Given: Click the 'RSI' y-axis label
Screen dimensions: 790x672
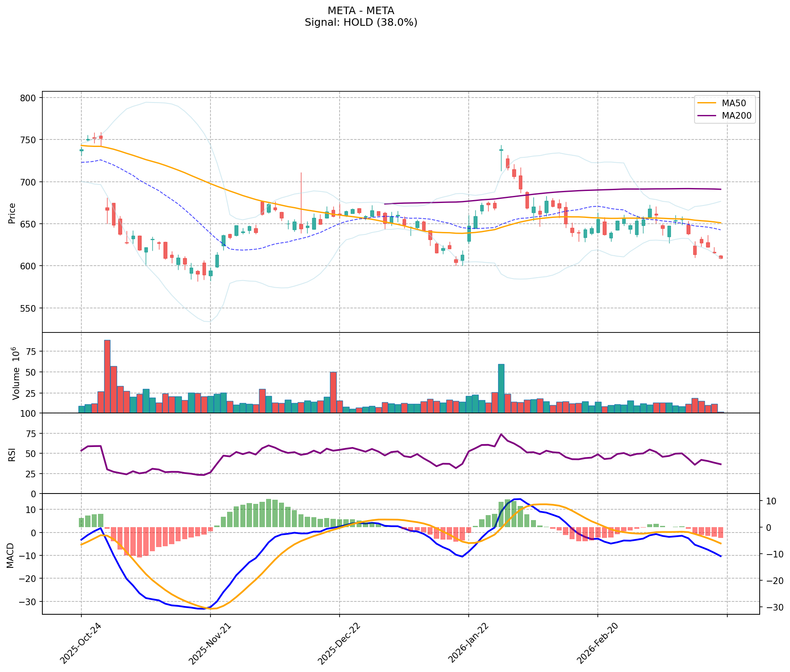Looking at the screenshot, I should click(12, 455).
